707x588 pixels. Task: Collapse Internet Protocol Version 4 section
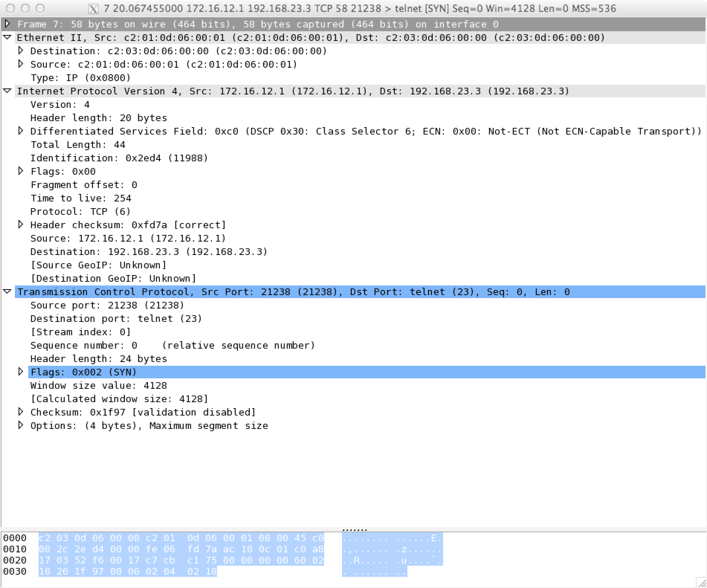[7, 91]
